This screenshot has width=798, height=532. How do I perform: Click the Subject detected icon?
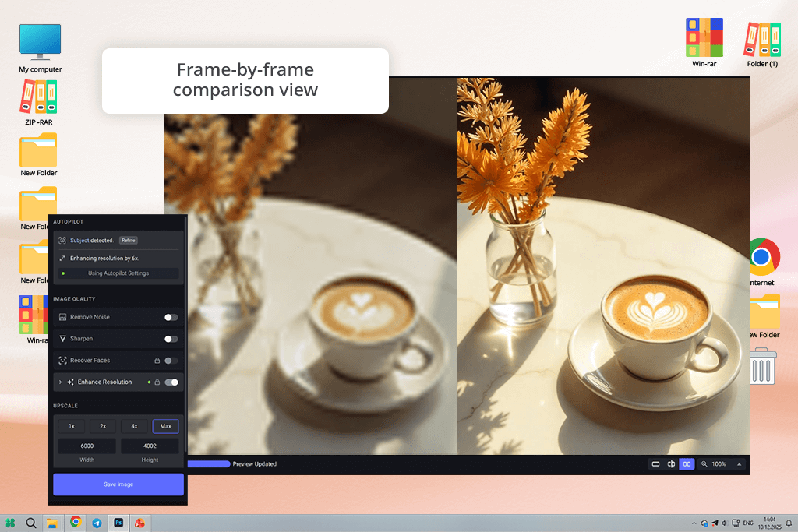point(62,240)
